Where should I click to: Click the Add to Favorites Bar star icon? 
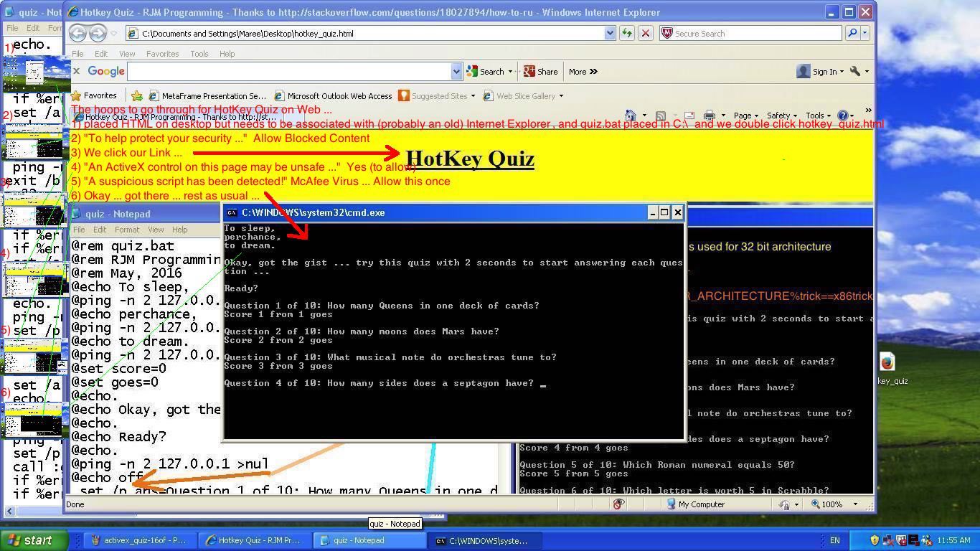coord(136,95)
